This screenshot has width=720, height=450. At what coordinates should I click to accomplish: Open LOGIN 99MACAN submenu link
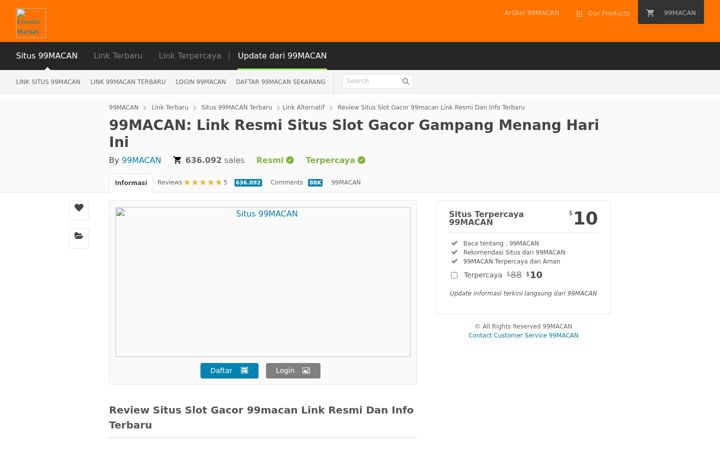[x=201, y=82]
